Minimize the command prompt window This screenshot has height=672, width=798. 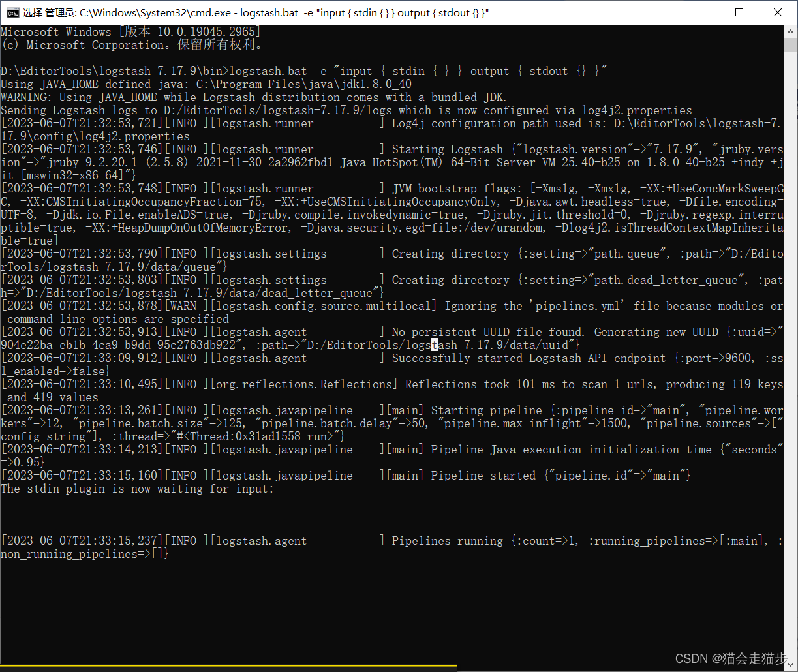[702, 12]
